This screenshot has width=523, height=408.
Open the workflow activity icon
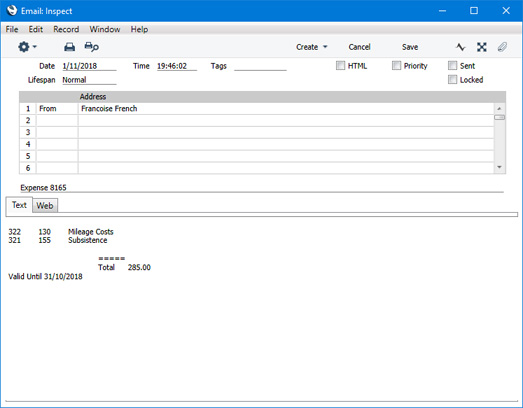pyautogui.click(x=461, y=47)
